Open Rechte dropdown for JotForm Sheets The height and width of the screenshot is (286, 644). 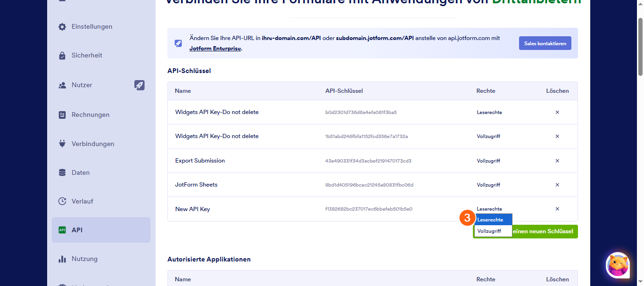click(488, 185)
